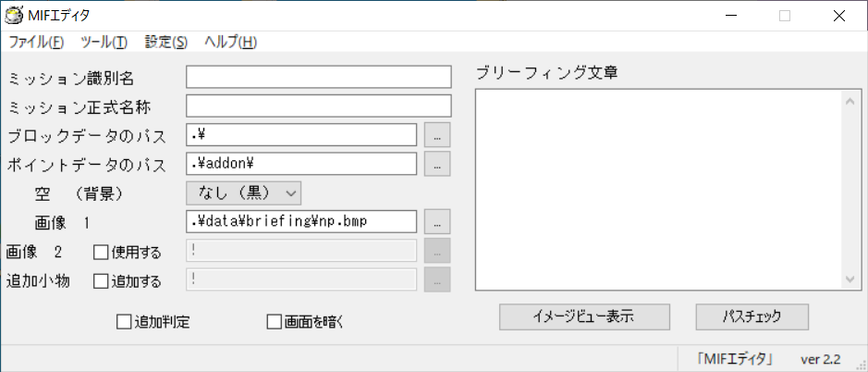
Task: Browse for the ポイントデータのパス file
Action: tap(437, 164)
